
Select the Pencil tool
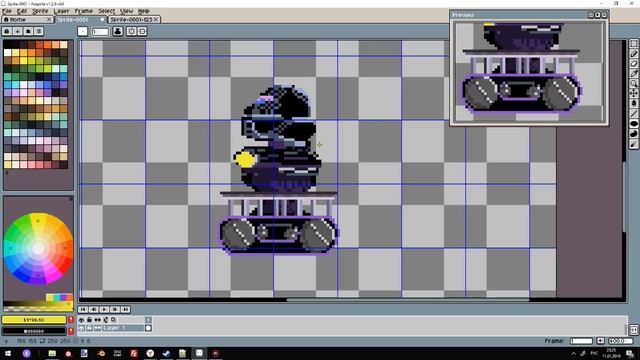[x=634, y=53]
